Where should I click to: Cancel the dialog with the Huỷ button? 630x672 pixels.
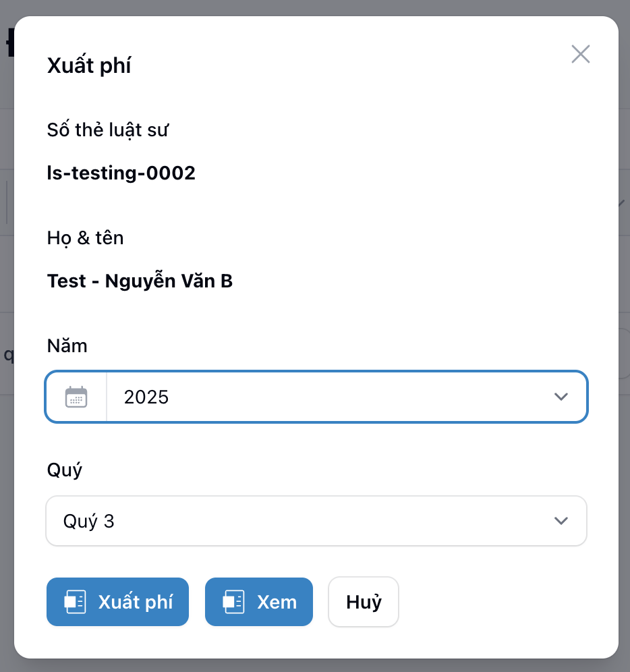click(x=363, y=602)
